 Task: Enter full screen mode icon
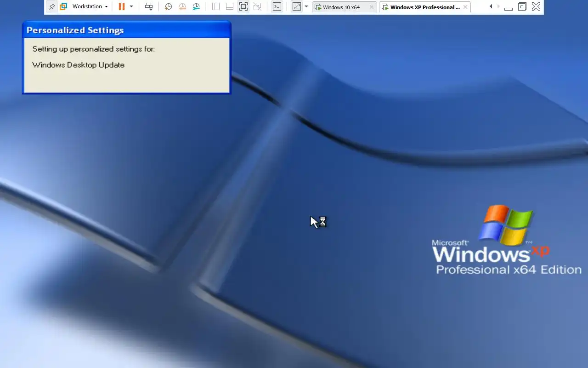243,7
